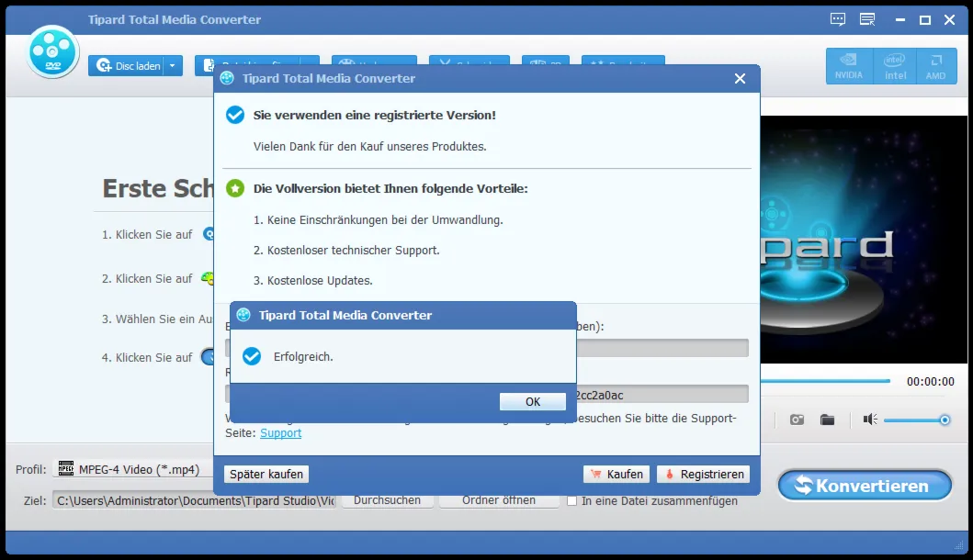Image resolution: width=973 pixels, height=560 pixels.
Task: Click the Tipard DVD logo icon
Action: click(52, 52)
